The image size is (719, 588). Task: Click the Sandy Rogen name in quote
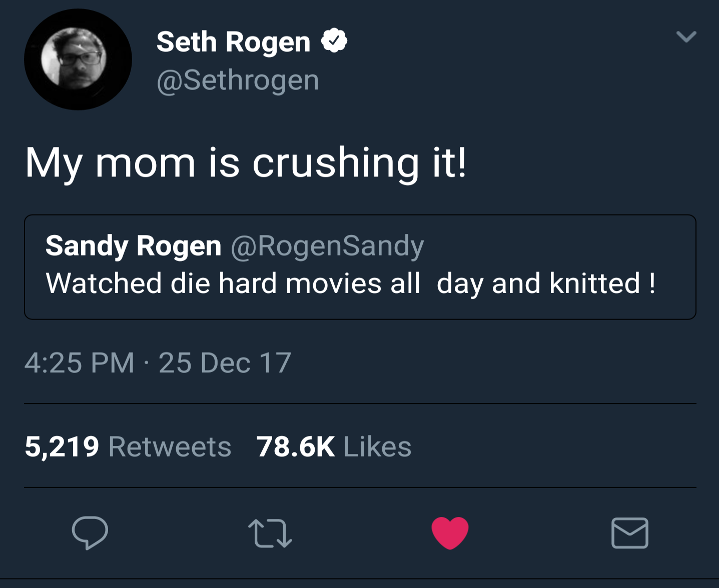coord(133,246)
